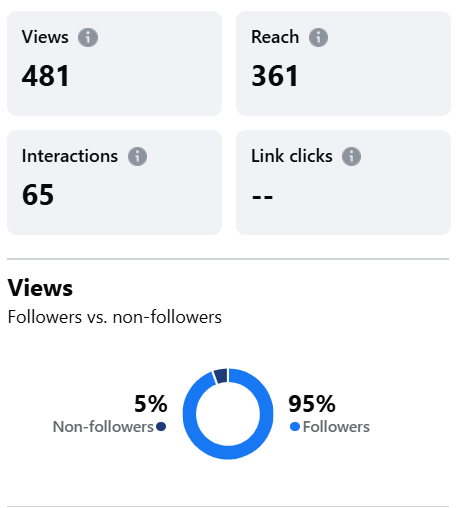Click the Followers segment of donut chart
The image size is (462, 508).
228,453
